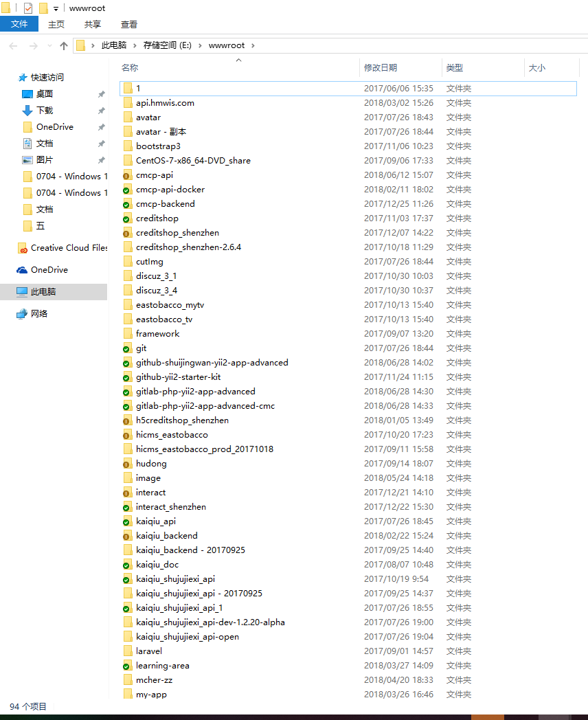Screen dimensions: 588x720
Task: Switch to the 查看 ribbon tab
Action: [129, 24]
